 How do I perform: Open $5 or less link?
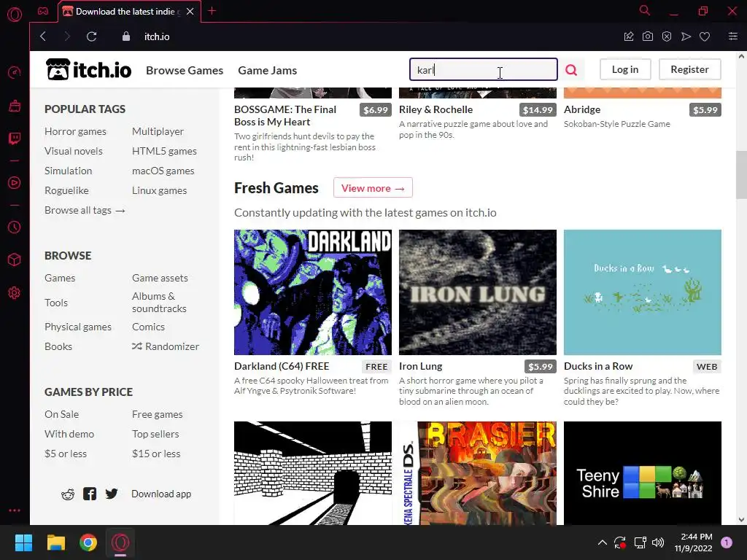pyautogui.click(x=66, y=454)
